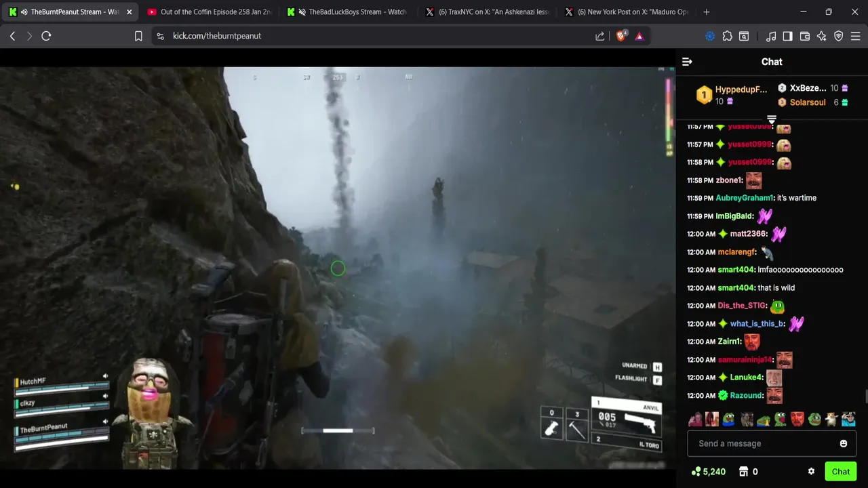Click username ImBigBald in chat
Image resolution: width=868 pixels, height=488 pixels.
point(734,216)
